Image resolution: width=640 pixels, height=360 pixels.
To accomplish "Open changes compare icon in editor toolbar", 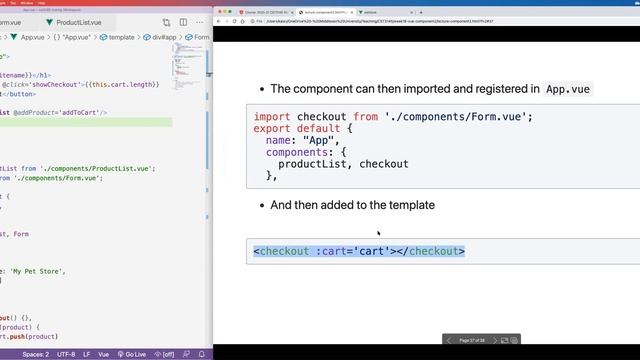I will click(x=166, y=22).
